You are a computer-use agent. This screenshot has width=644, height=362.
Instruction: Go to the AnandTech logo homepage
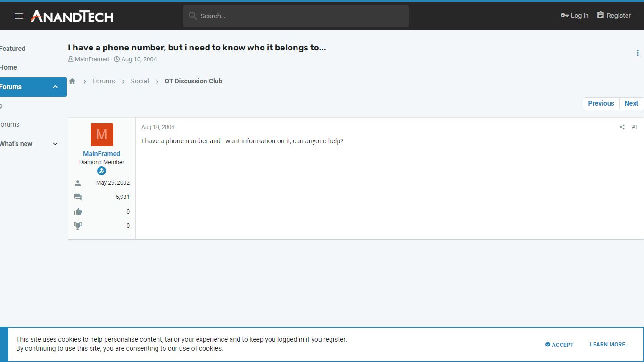pos(72,16)
